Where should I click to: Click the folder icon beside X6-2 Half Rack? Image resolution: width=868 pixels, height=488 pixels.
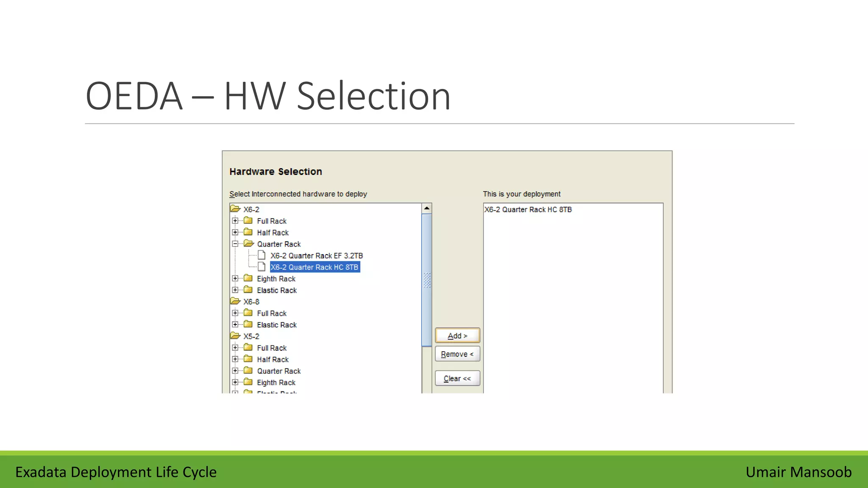[x=248, y=232]
